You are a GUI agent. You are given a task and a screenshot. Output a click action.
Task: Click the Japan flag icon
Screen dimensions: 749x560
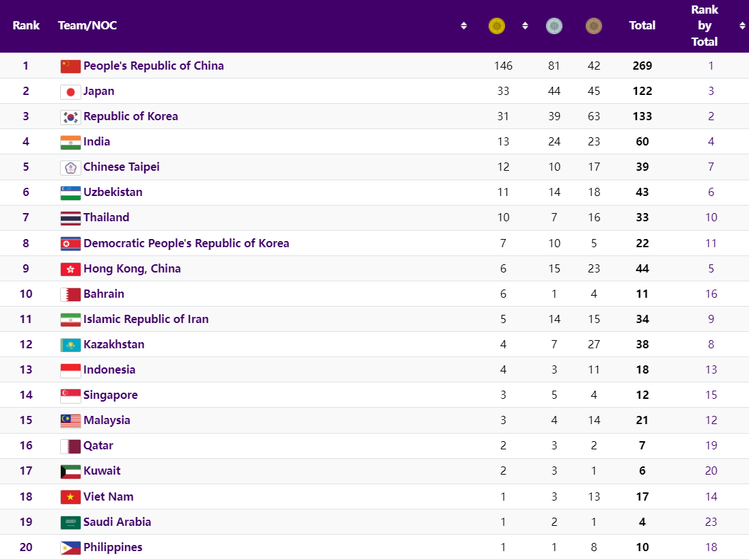pos(70,92)
